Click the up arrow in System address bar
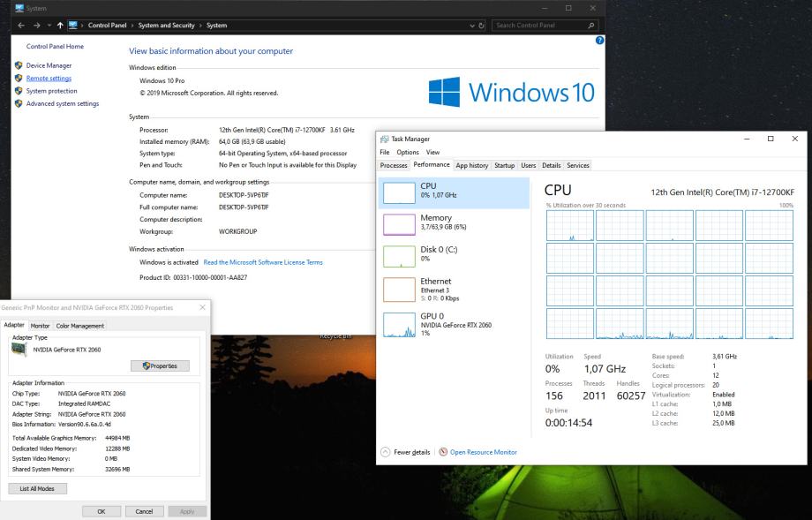Image resolution: width=812 pixels, height=520 pixels. click(60, 26)
